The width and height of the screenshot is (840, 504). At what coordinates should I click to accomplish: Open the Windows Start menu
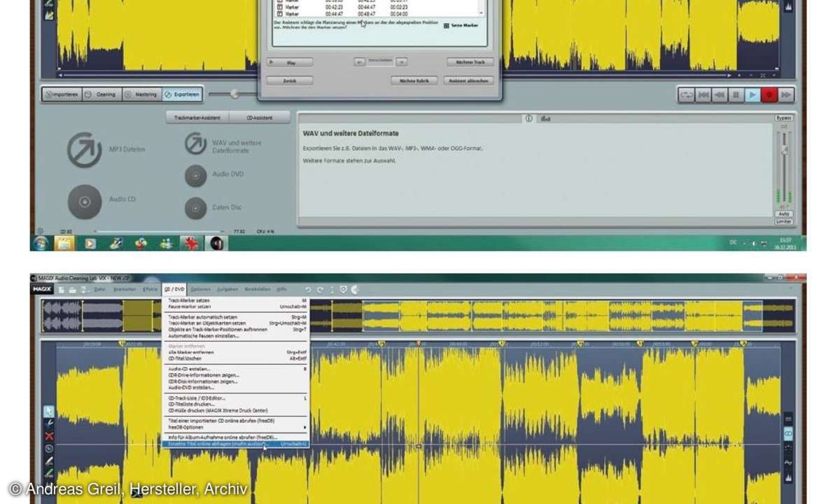41,243
